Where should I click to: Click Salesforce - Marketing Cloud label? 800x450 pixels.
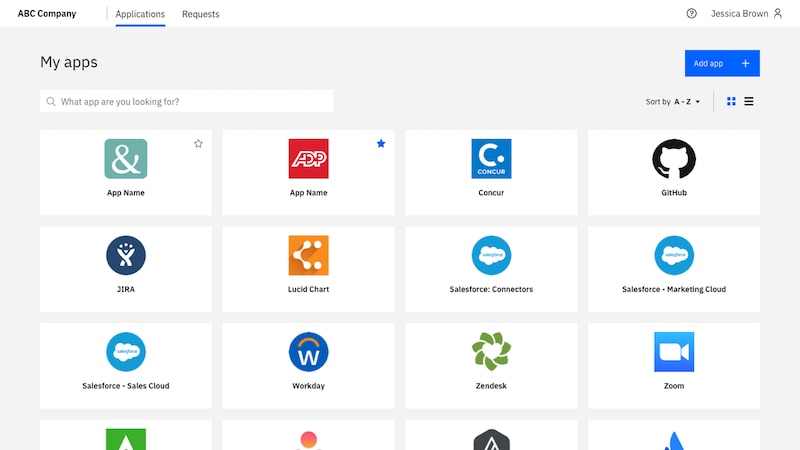(x=674, y=289)
